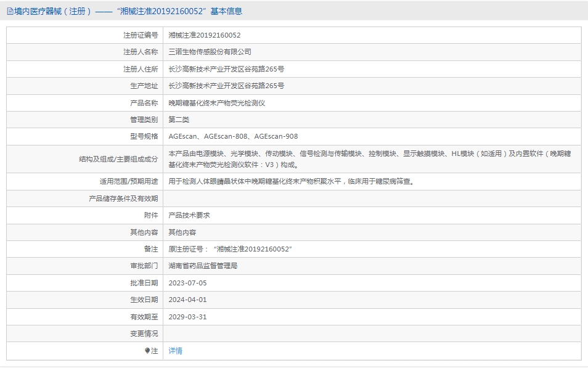Screen dimensions: 588x368
Task: Click the 注册证编号 label
Action: click(x=141, y=35)
